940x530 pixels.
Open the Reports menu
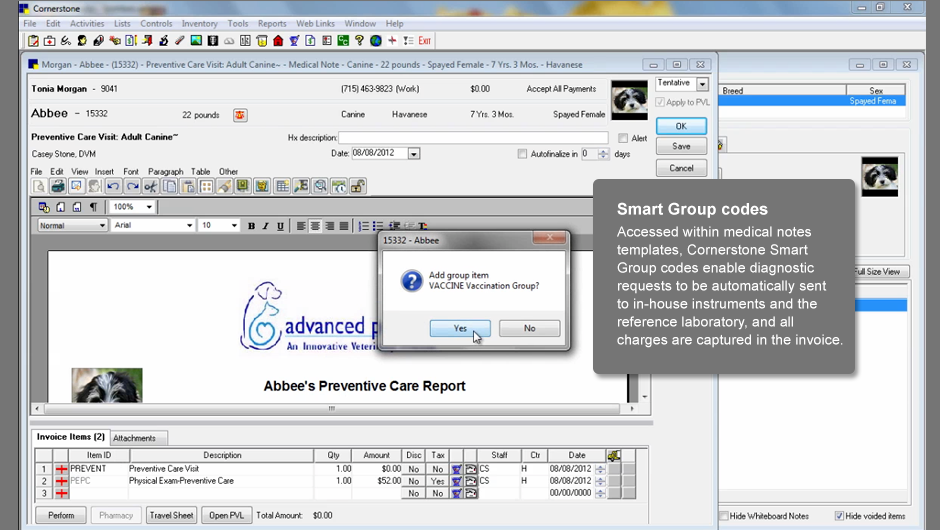272,23
